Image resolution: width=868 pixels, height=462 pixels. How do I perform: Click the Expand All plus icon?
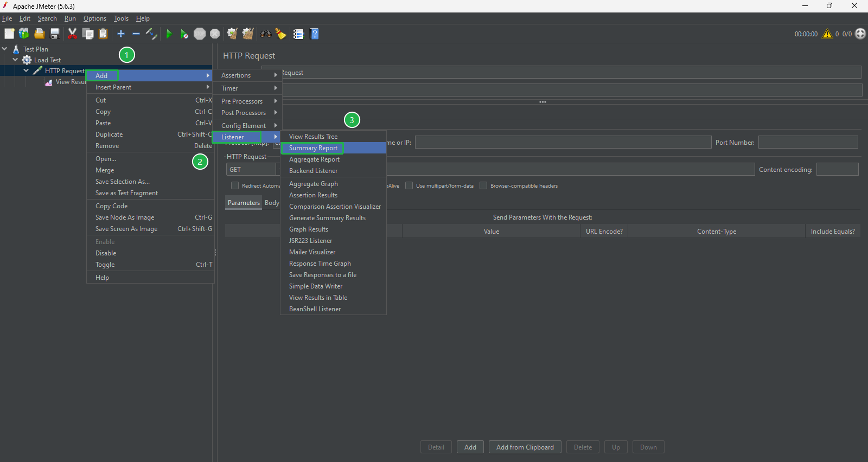[x=121, y=34]
